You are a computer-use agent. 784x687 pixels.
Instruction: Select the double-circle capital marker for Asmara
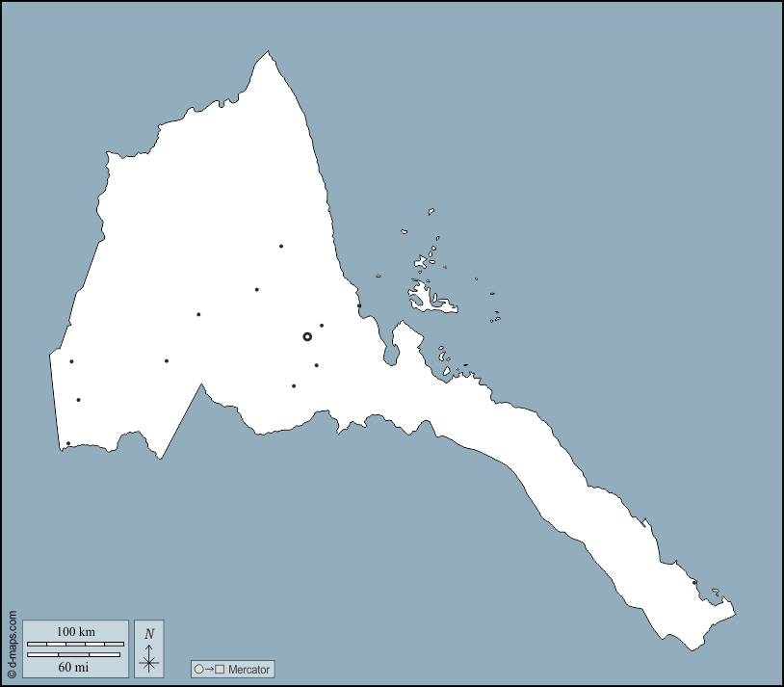tap(308, 336)
